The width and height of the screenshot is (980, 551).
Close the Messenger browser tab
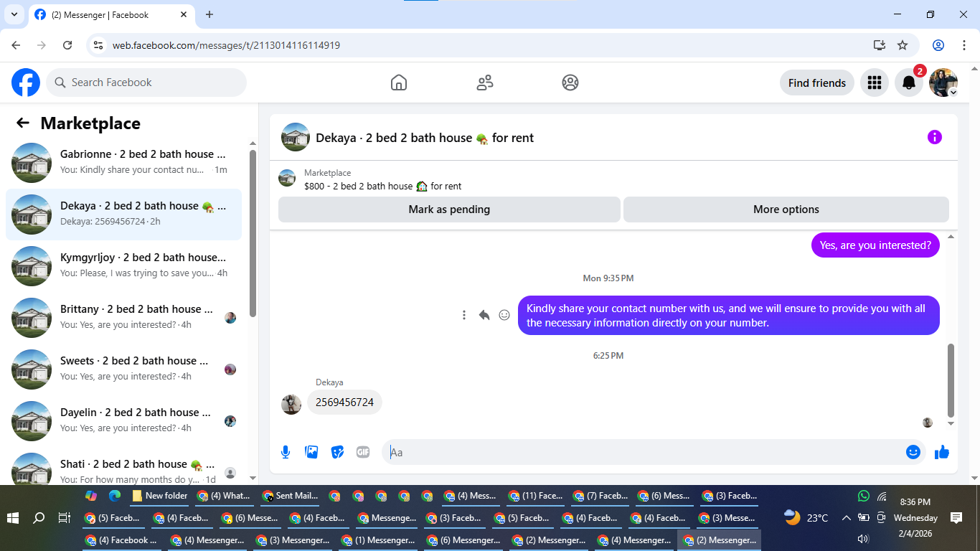182,14
